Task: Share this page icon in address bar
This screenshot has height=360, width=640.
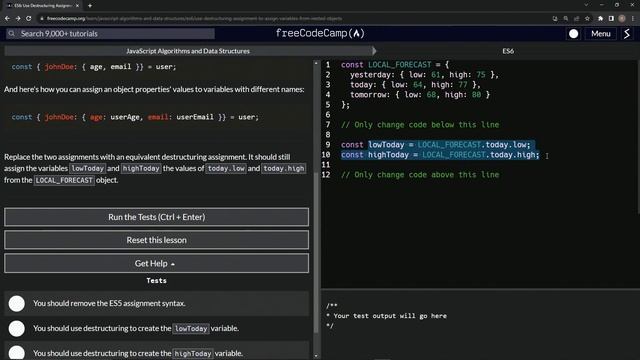Action: point(576,18)
